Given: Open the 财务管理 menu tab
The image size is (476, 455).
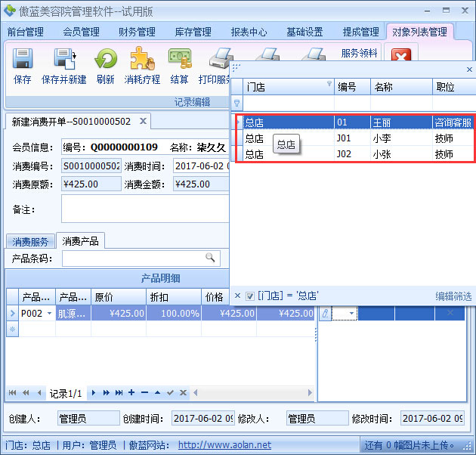Looking at the screenshot, I should [x=137, y=32].
